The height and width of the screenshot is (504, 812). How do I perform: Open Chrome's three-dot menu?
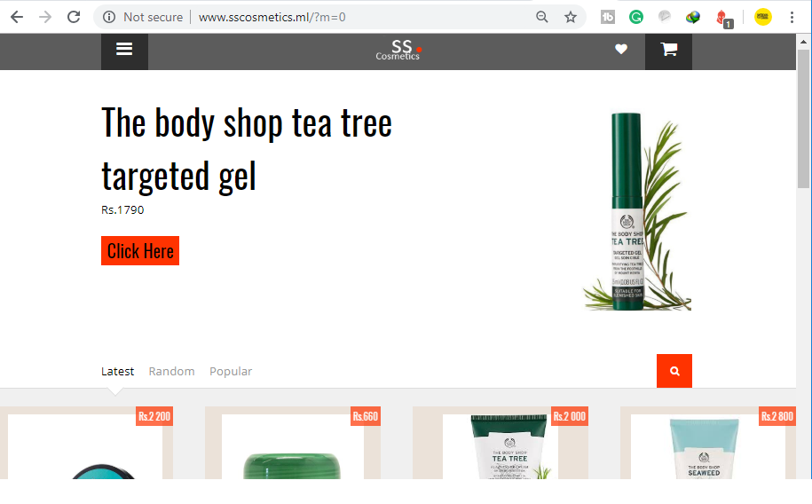click(x=792, y=17)
